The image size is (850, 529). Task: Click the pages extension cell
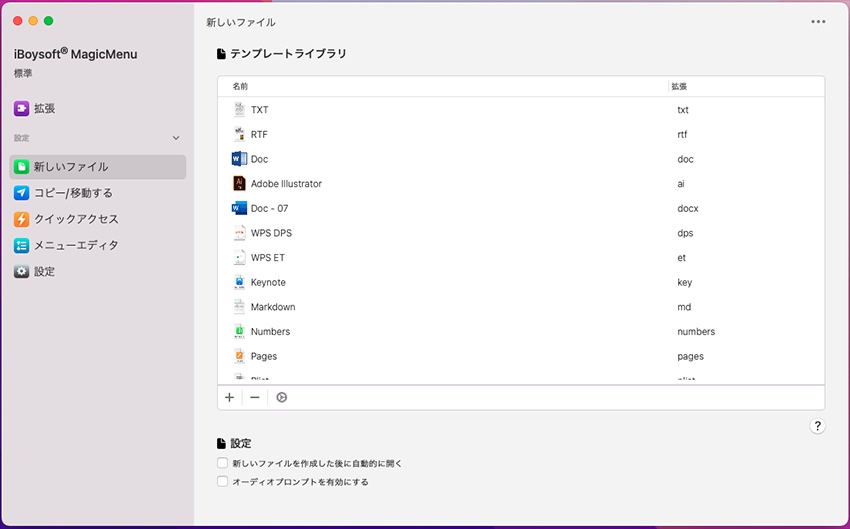690,356
